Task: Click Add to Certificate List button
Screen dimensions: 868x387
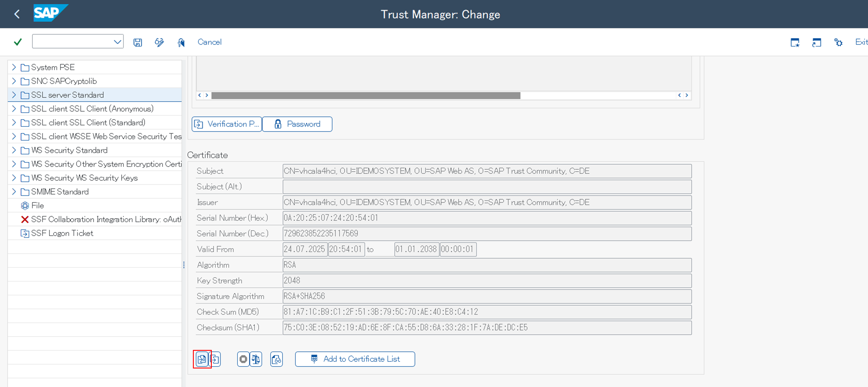Action: pos(355,359)
